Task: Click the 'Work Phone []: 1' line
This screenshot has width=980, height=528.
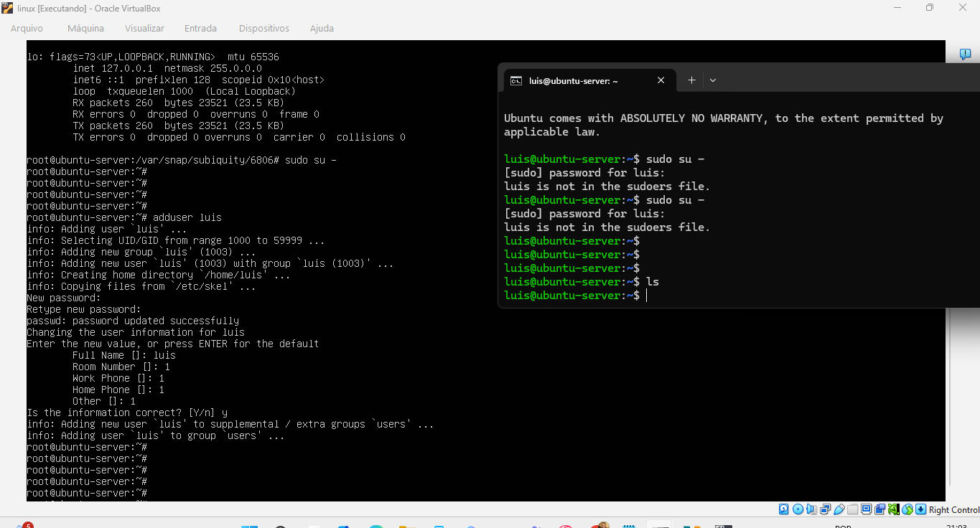Action: pyautogui.click(x=118, y=378)
